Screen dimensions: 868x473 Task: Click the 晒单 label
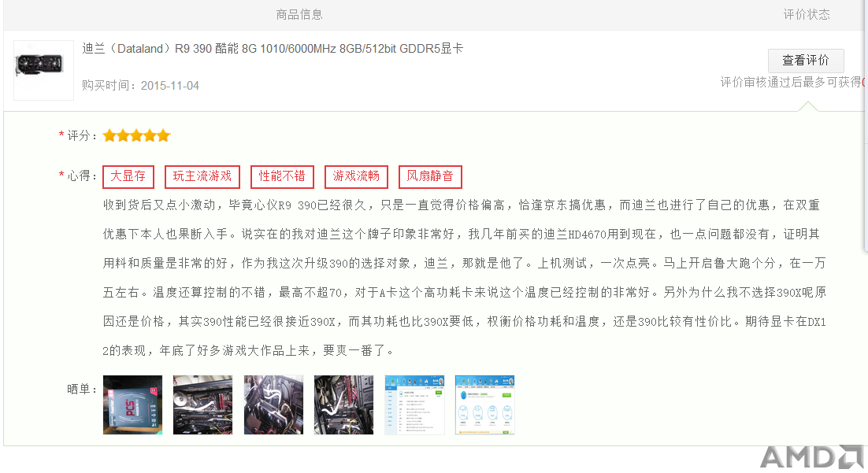point(81,390)
